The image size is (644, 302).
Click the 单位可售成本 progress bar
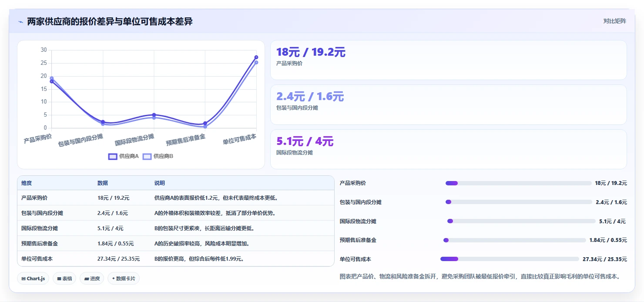(510, 259)
